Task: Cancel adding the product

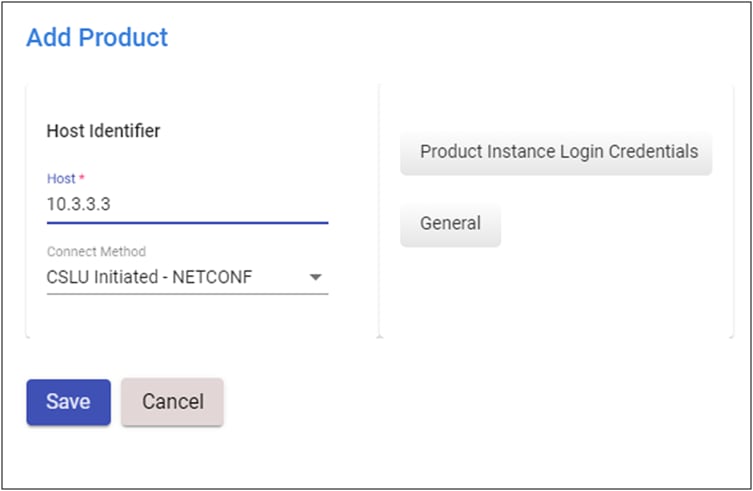Action: point(172,402)
